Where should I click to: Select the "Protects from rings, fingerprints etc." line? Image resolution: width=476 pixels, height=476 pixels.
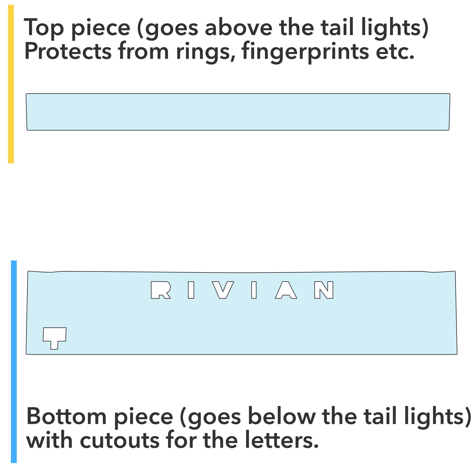coord(219,52)
